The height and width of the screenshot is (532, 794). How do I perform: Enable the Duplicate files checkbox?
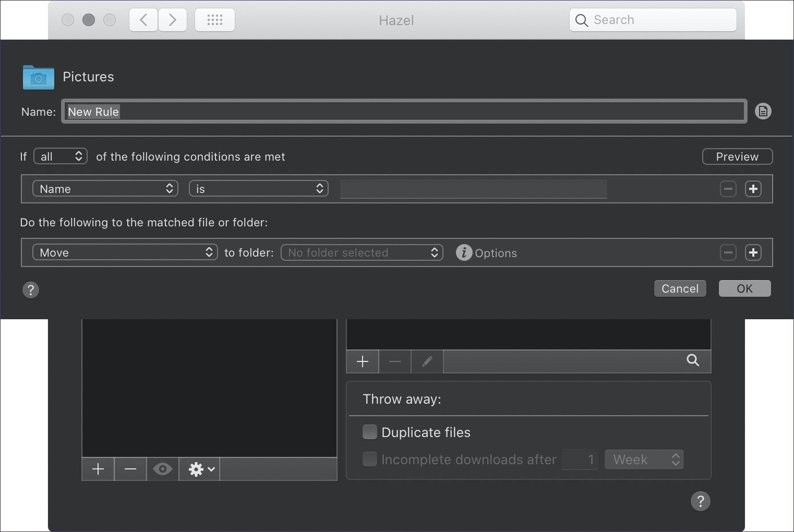[x=370, y=432]
